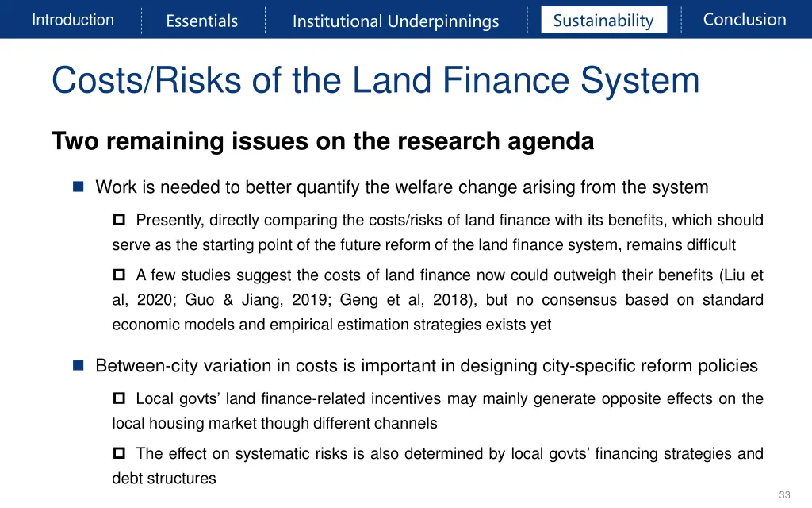
Task: Jump to the Conclusion tab
Action: click(x=745, y=20)
